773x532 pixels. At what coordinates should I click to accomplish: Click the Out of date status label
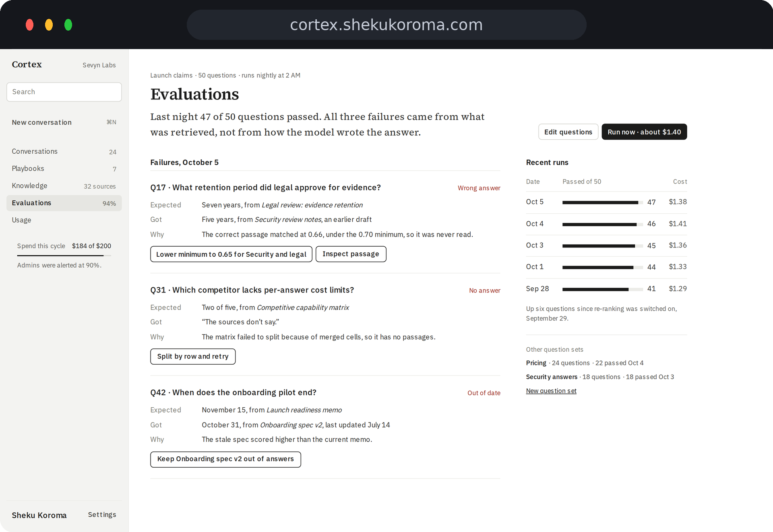(484, 393)
